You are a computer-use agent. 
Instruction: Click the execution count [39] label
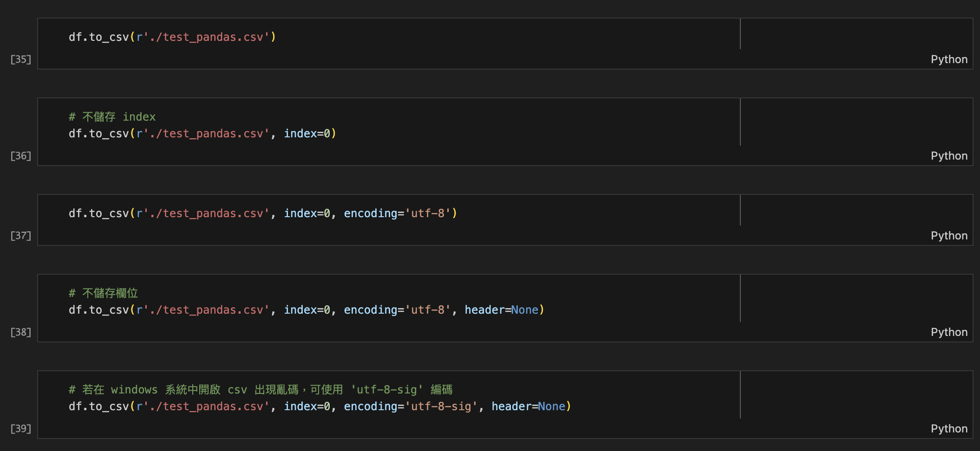(x=20, y=429)
